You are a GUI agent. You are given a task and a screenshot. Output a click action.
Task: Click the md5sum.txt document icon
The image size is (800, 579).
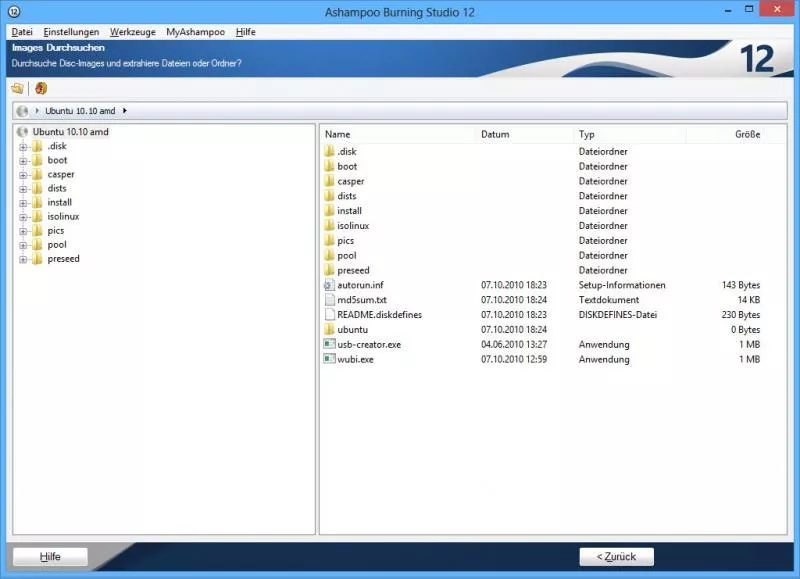pyautogui.click(x=330, y=300)
